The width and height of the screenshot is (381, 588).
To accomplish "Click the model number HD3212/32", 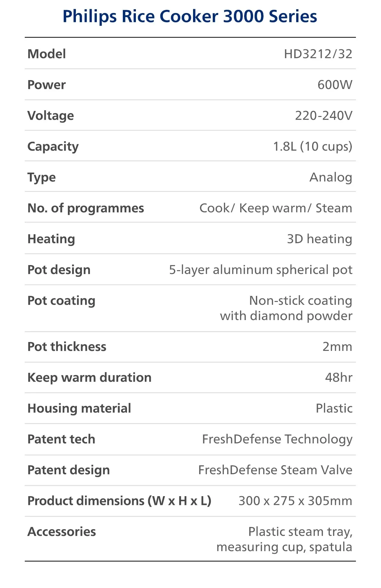I will pyautogui.click(x=318, y=54).
